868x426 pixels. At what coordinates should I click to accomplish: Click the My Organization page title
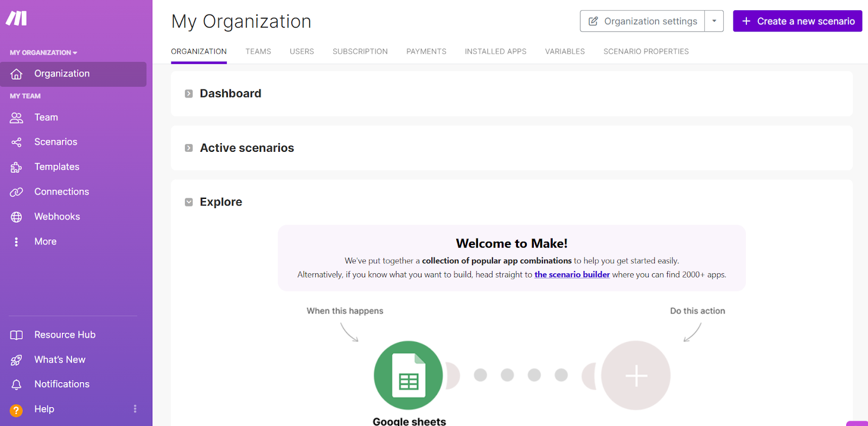pos(241,22)
